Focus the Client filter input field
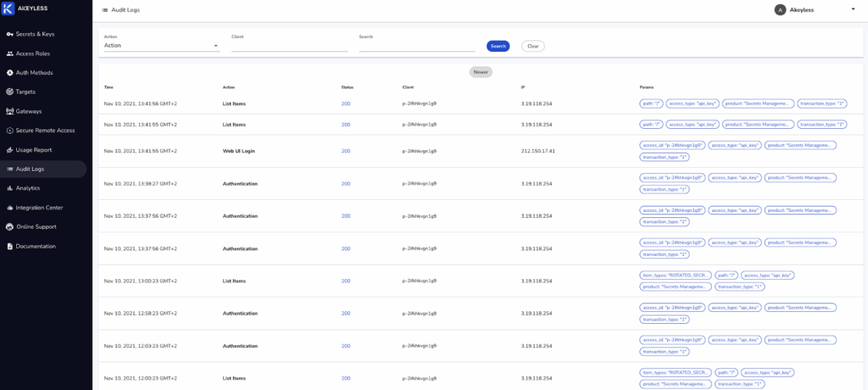Viewport: 868px width, 390px height. pyautogui.click(x=289, y=47)
